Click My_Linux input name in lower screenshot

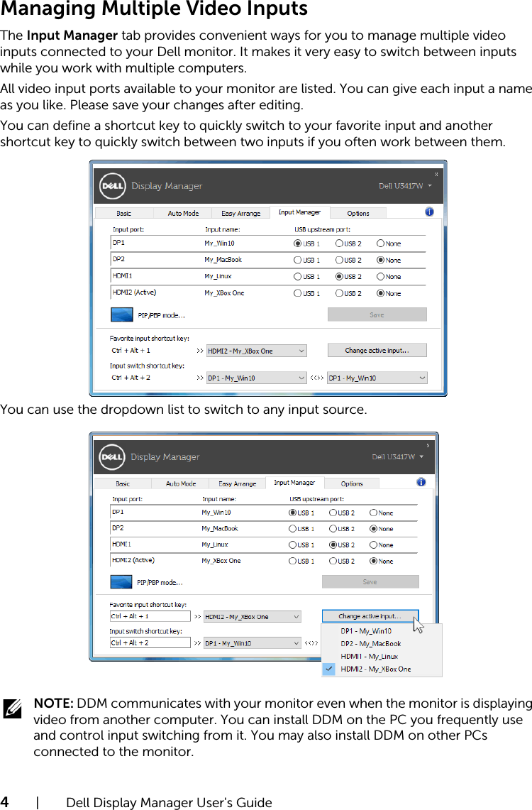tap(215, 544)
